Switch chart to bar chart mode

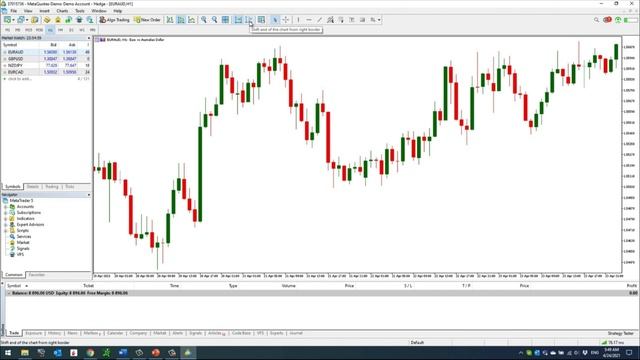170,20
